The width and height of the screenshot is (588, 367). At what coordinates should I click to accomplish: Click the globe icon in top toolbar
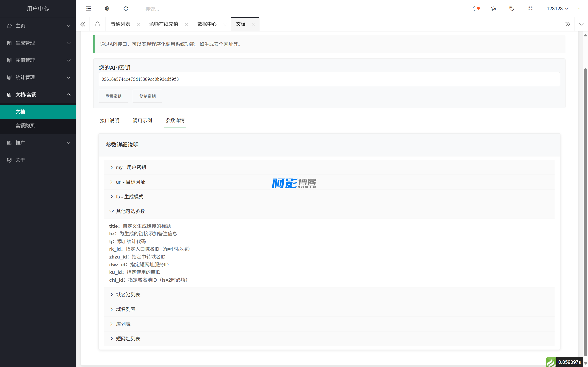107,8
